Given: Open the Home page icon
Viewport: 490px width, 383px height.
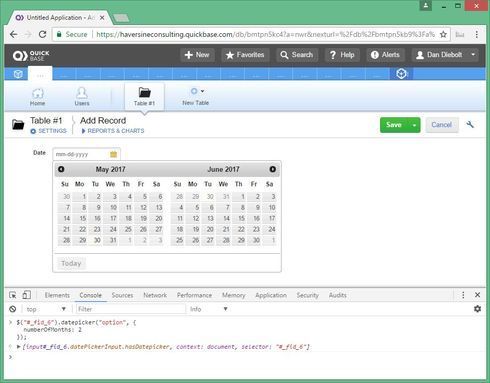Looking at the screenshot, I should (37, 96).
